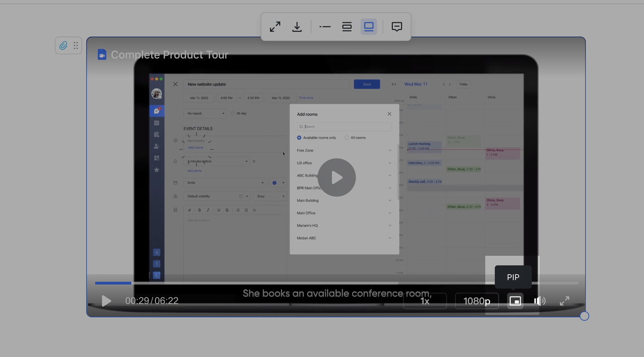Add a comment to the video block
The height and width of the screenshot is (357, 644).
[x=396, y=27]
